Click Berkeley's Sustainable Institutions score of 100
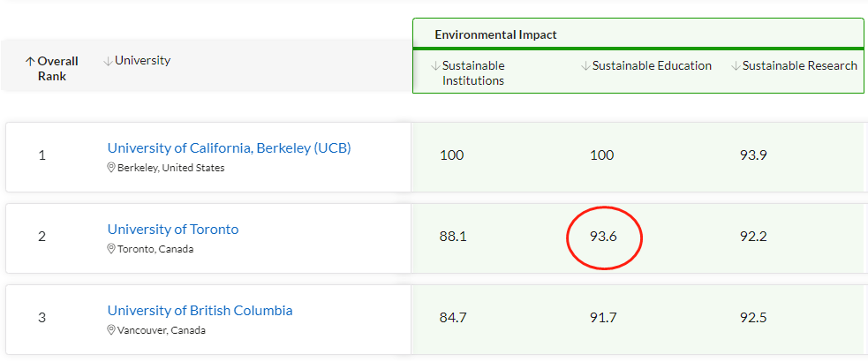868x362 pixels. click(451, 155)
